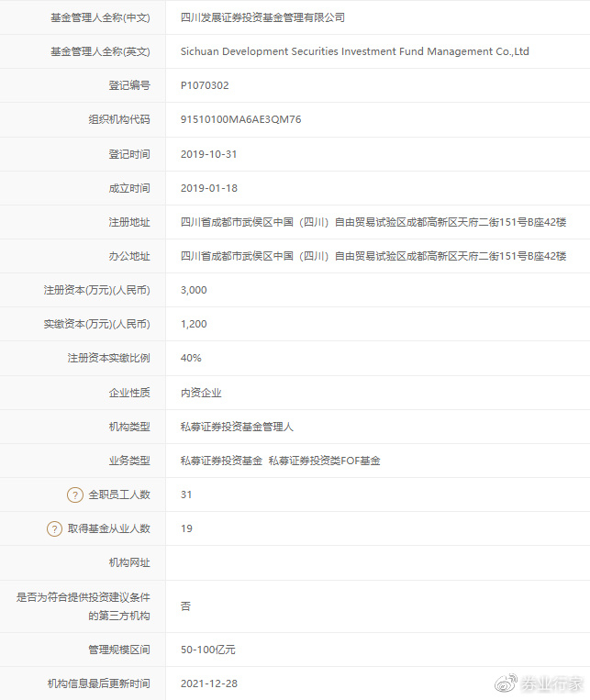Click the label 机构类型
The width and height of the screenshot is (590, 700).
pos(129,427)
